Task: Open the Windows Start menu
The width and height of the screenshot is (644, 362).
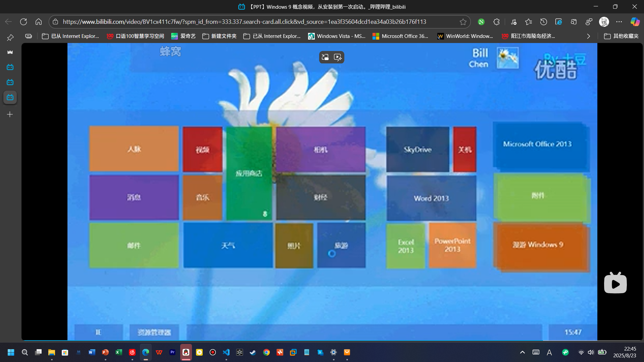Action: (11, 352)
